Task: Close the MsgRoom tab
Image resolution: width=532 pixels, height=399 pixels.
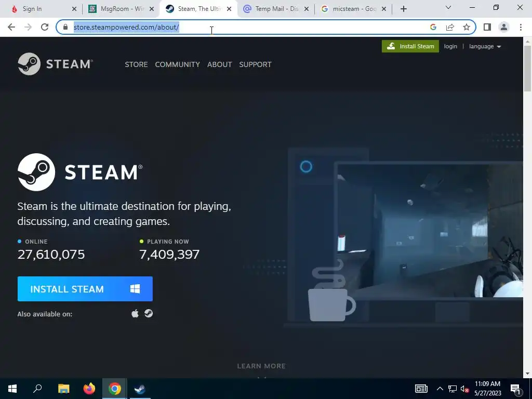Action: [152, 9]
